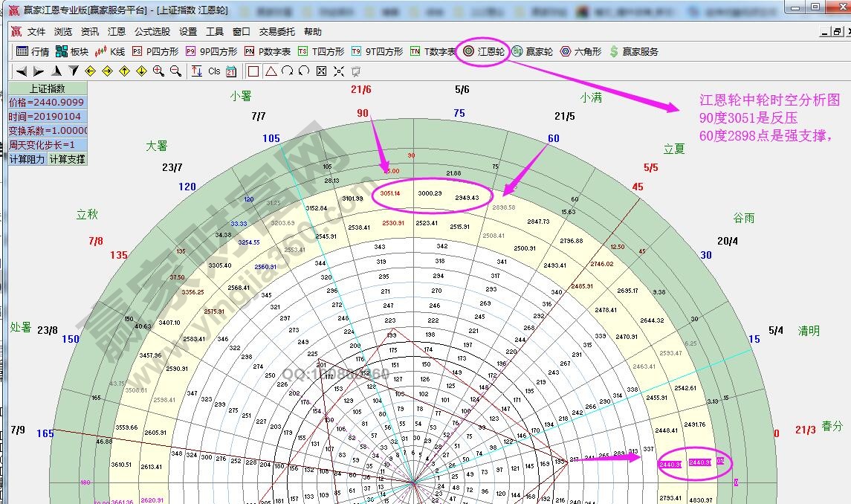
Task: Open the 文件 menu
Action: tap(36, 32)
